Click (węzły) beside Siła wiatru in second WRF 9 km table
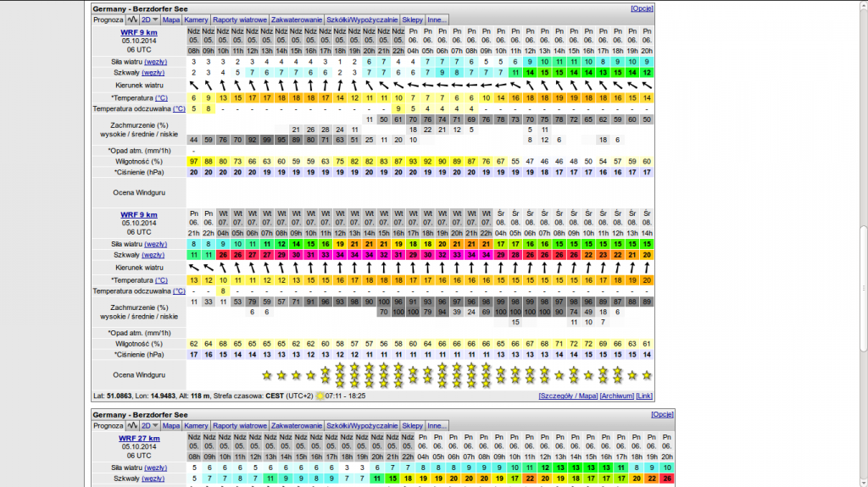The height and width of the screenshot is (487, 868). coord(156,244)
